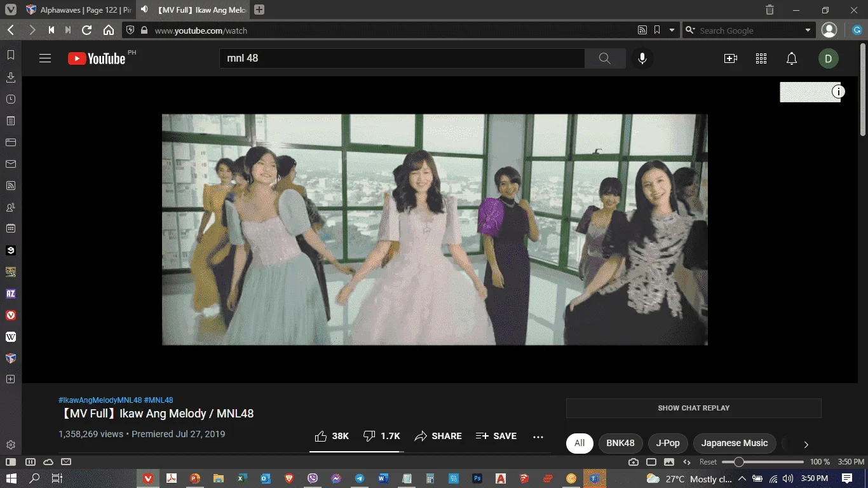
Task: Go back one page
Action: 11,30
